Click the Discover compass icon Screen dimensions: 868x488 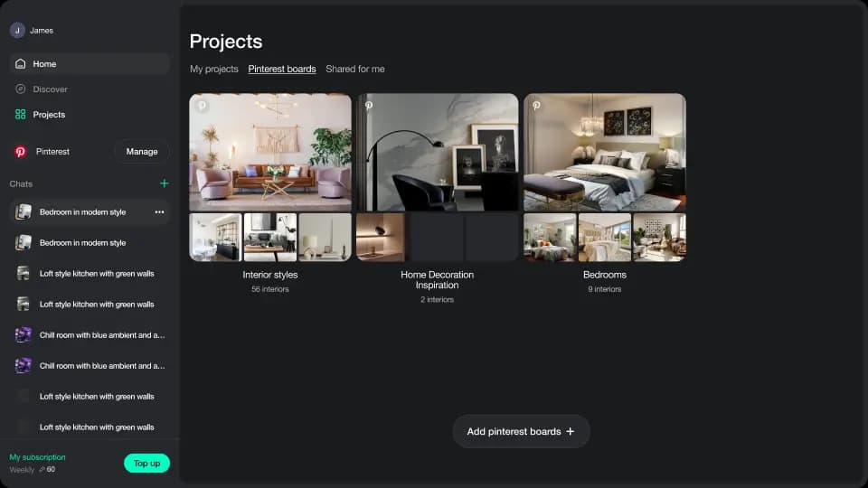click(x=21, y=89)
